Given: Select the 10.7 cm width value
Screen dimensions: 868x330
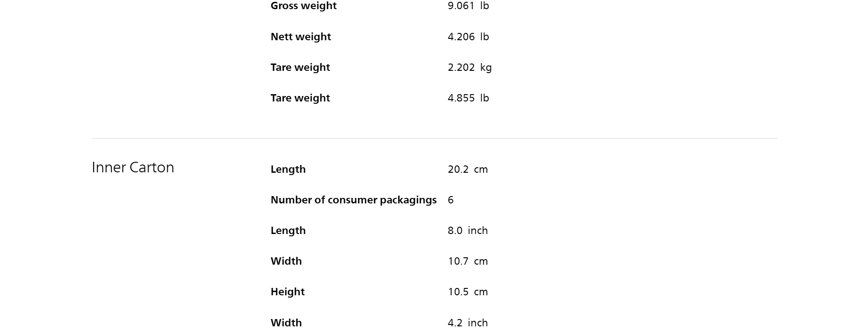Looking at the screenshot, I should 468,261.
